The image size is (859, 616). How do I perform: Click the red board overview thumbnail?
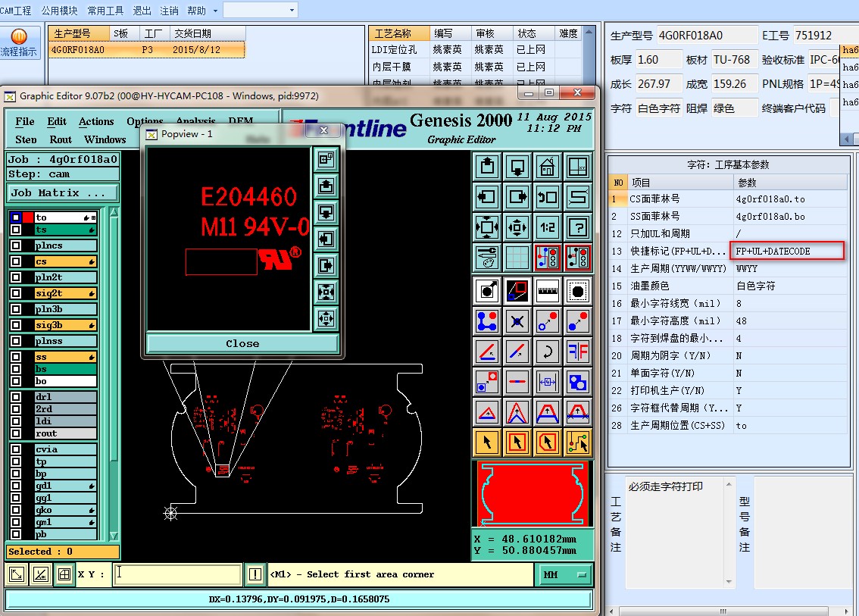click(533, 493)
